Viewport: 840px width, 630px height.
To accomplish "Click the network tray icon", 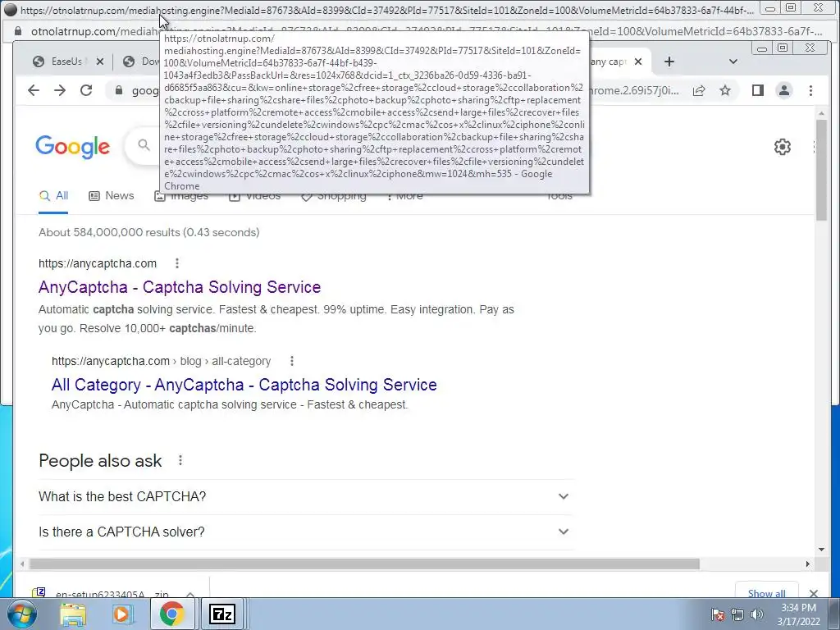I will point(737,614).
